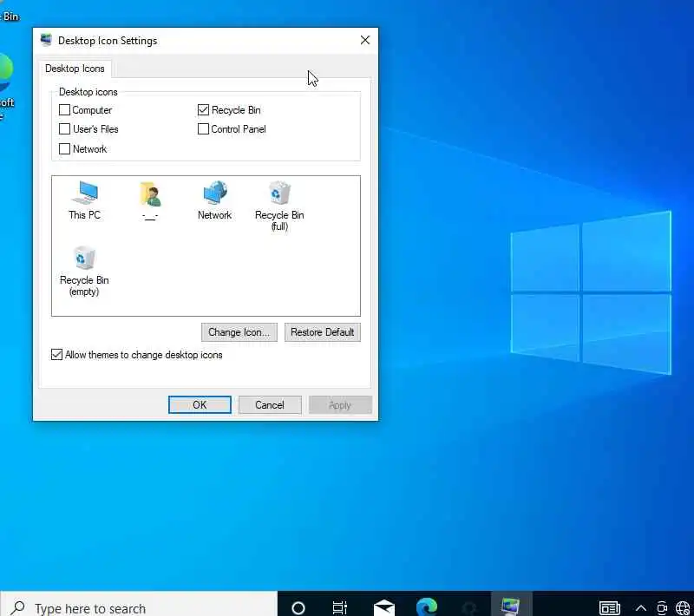The width and height of the screenshot is (694, 616).
Task: Open News and interests in taskbar
Action: pos(610,608)
